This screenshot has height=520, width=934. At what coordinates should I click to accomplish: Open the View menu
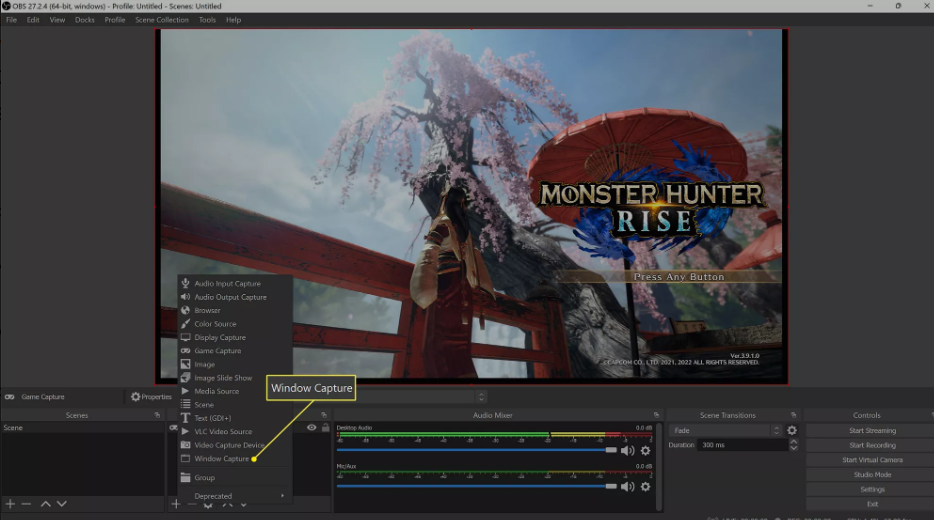pyautogui.click(x=57, y=20)
